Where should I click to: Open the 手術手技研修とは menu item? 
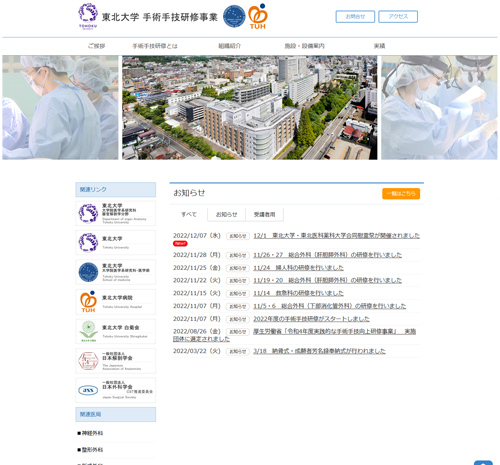[155, 46]
